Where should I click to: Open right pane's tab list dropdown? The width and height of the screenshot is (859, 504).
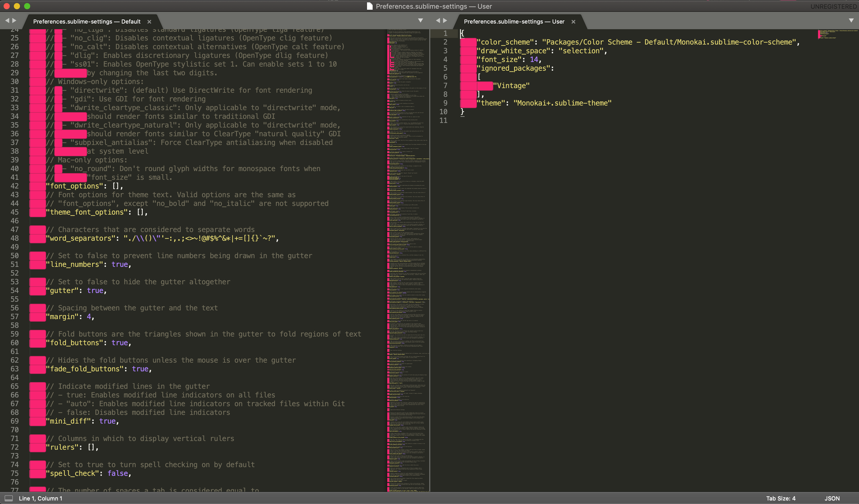[851, 20]
